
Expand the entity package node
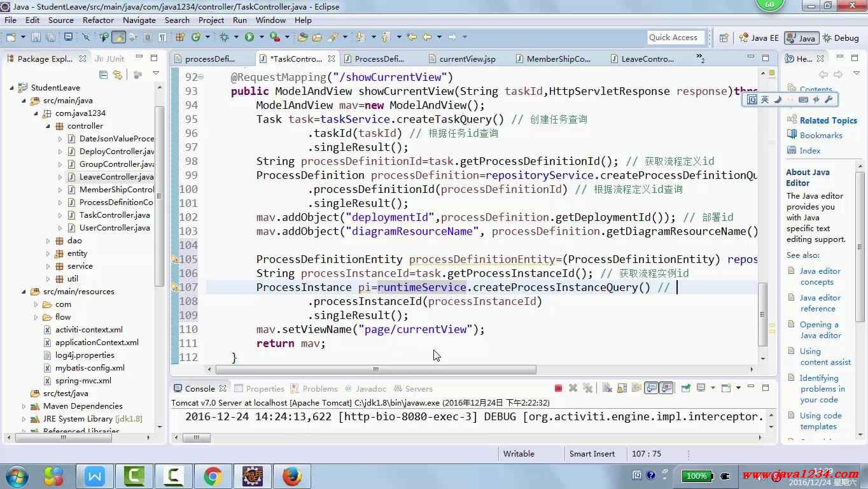pos(48,253)
